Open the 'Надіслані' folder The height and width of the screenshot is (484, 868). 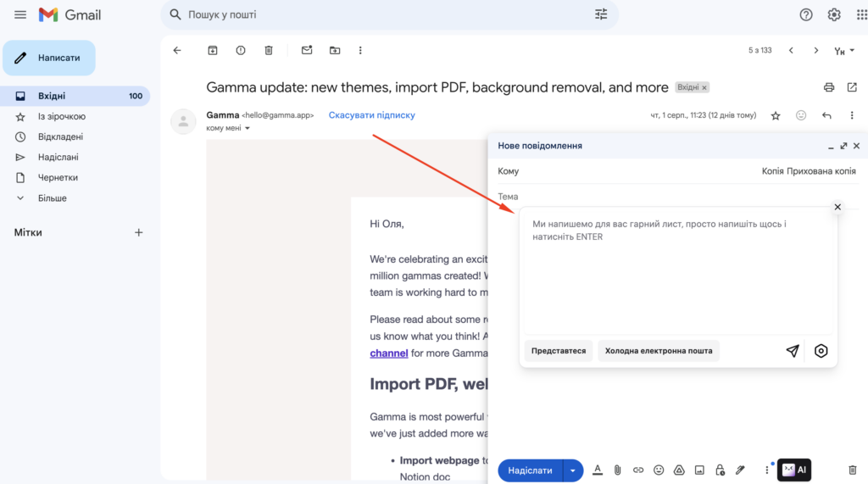tap(58, 157)
